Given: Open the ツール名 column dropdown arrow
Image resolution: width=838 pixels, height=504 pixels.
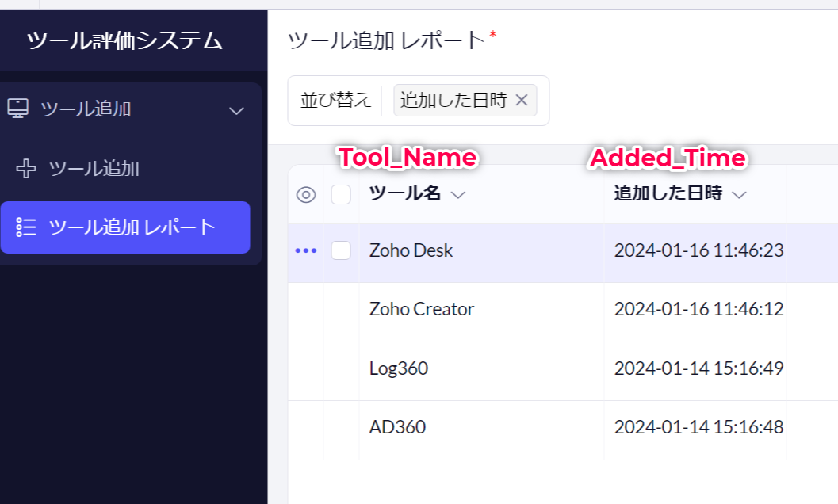Looking at the screenshot, I should pyautogui.click(x=457, y=195).
